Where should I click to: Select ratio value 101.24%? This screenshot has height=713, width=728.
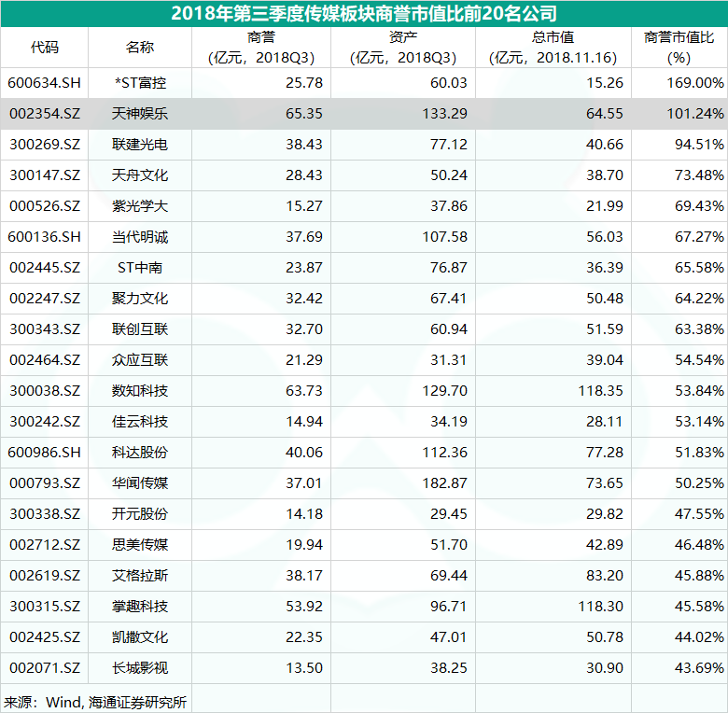[695, 114]
